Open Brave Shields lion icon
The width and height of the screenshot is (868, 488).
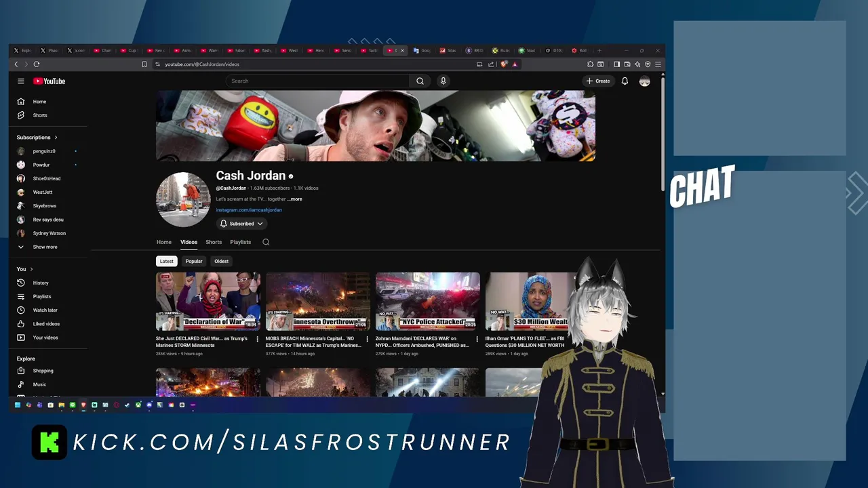pyautogui.click(x=503, y=64)
